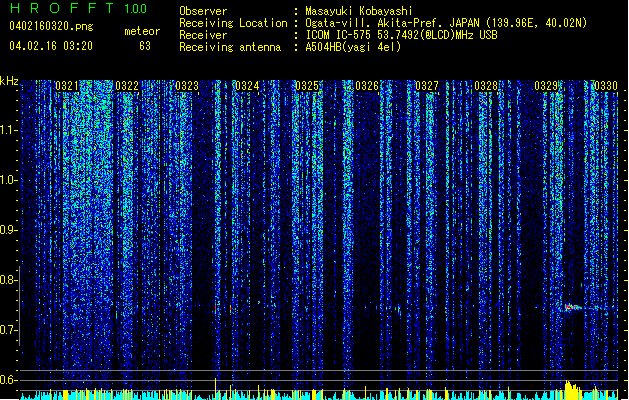
Task: Click the meteor label
Action: (142, 31)
